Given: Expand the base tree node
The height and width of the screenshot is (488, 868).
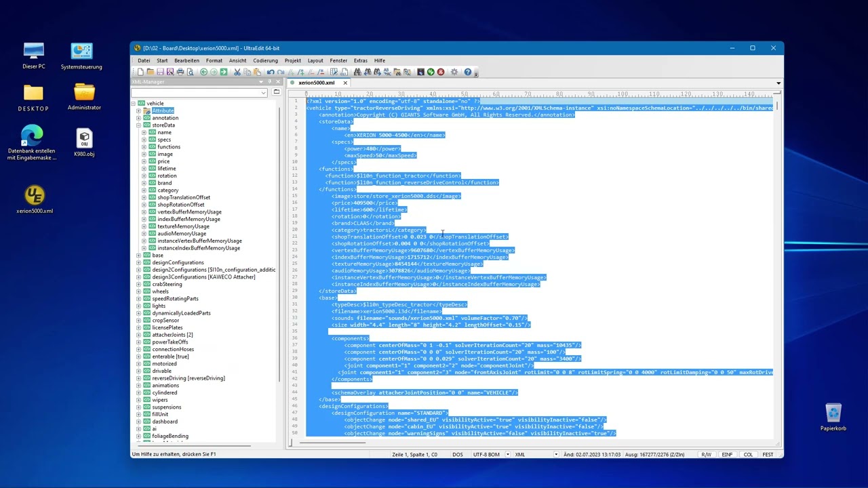Looking at the screenshot, I should (x=138, y=256).
